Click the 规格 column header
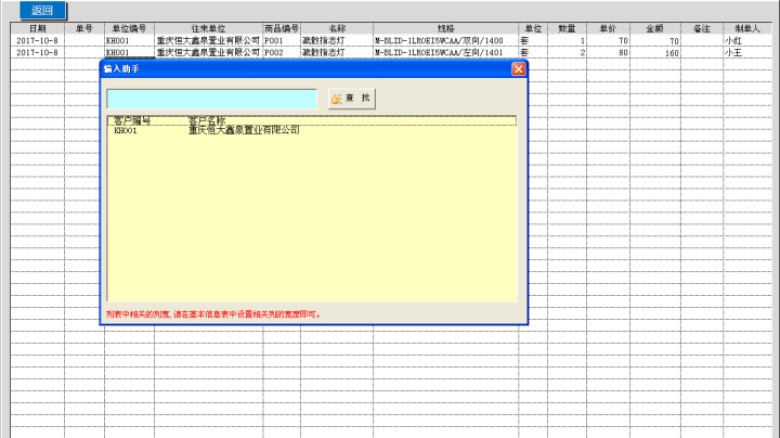The height and width of the screenshot is (438, 780). coord(446,28)
